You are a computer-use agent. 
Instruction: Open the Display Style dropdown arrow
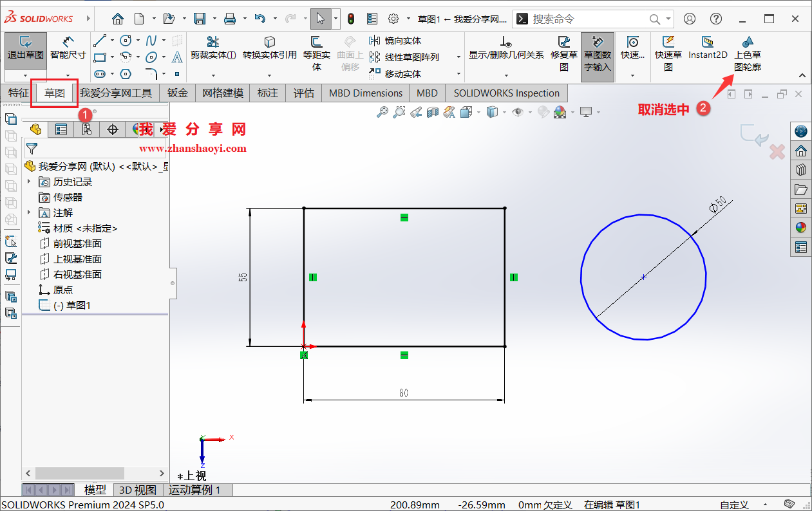point(503,112)
